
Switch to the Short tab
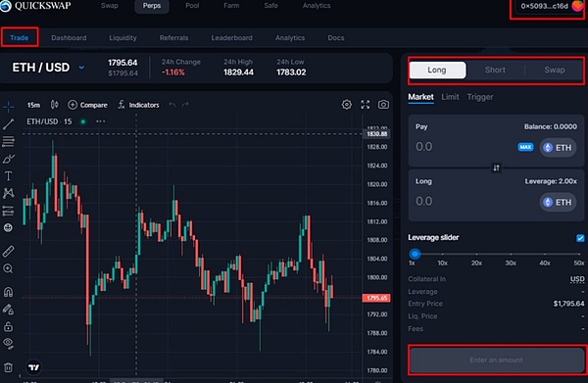[495, 71]
